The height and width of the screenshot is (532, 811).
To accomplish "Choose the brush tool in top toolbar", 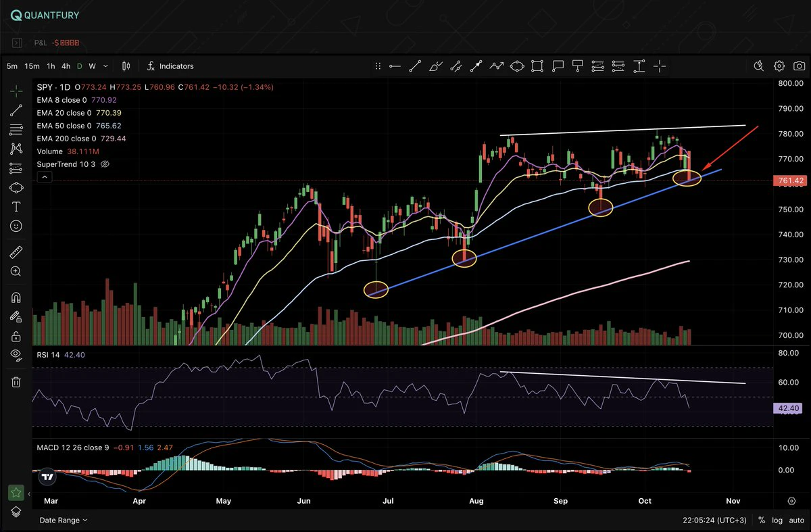I will [436, 66].
